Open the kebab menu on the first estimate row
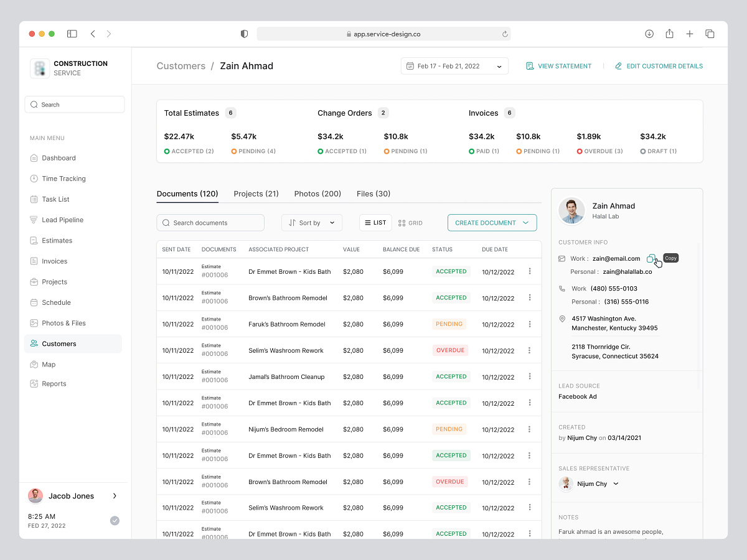Image resolution: width=747 pixels, height=560 pixels. (x=530, y=271)
